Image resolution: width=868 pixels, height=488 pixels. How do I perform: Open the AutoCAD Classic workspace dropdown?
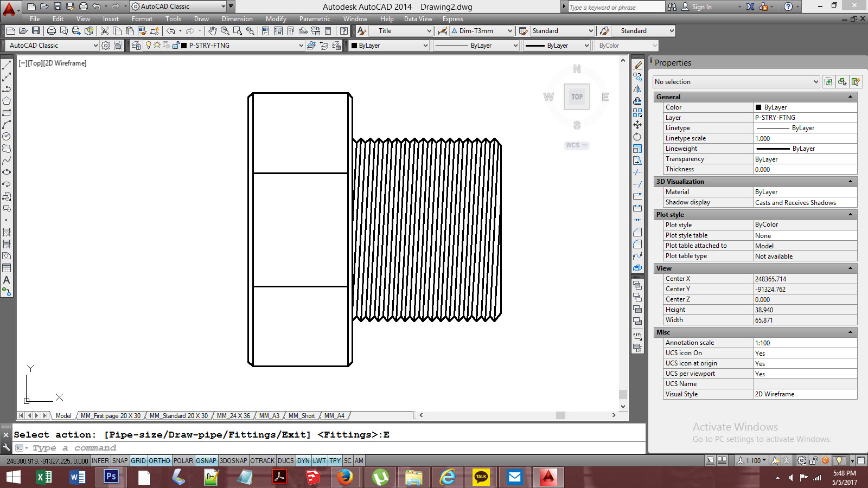95,46
